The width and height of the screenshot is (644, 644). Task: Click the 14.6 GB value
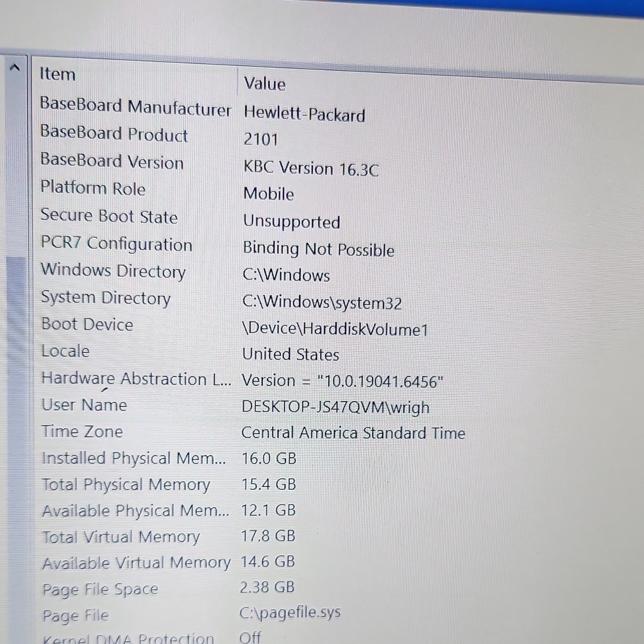(x=268, y=562)
